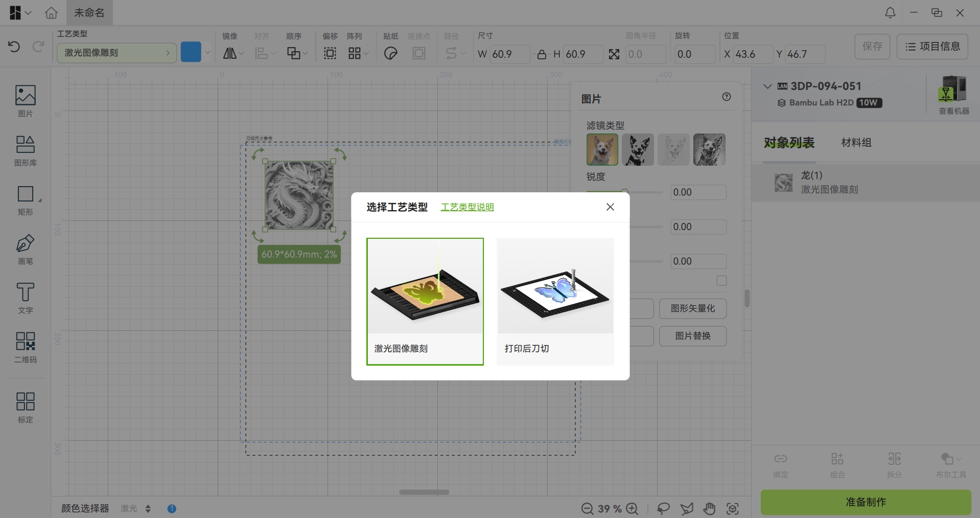Click the laser color selector stepper
Screen dimensions: 980x518
coord(148,509)
